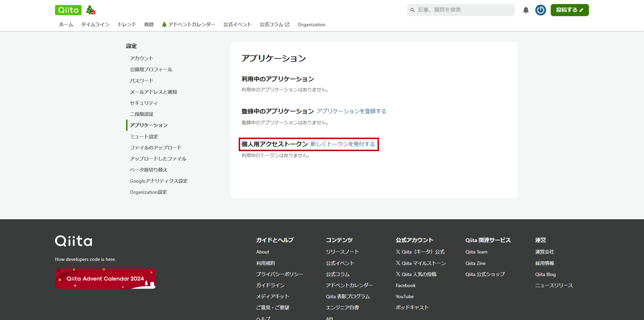Open the タイムライン nav tab

click(95, 25)
